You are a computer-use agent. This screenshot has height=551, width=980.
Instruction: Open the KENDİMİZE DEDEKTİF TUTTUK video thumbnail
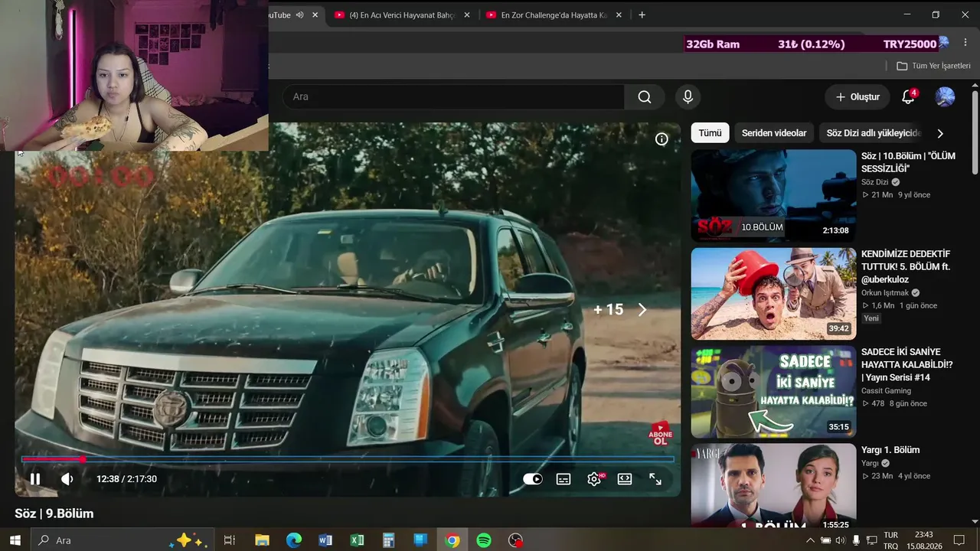(x=773, y=293)
